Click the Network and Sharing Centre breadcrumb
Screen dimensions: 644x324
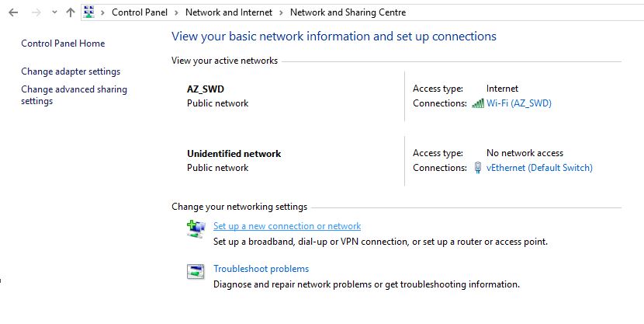[348, 12]
